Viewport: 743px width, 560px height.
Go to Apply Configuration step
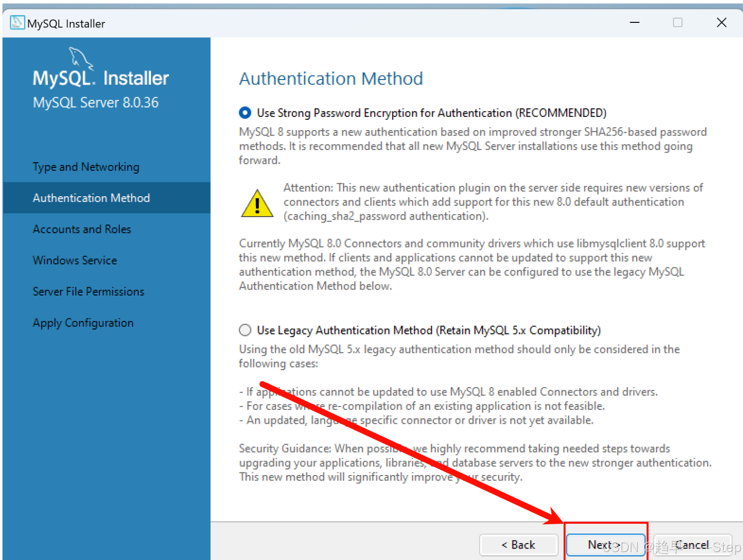83,323
